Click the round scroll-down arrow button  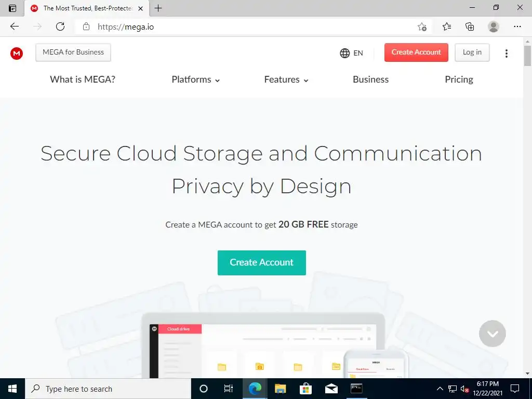[493, 334]
